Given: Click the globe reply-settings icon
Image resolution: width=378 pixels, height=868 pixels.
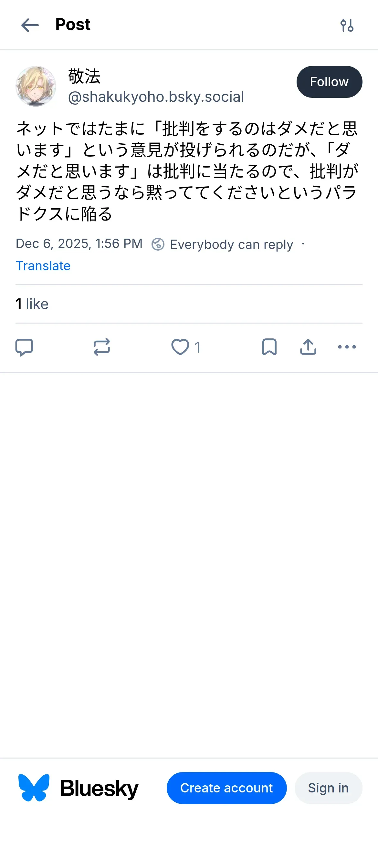Looking at the screenshot, I should click(158, 244).
